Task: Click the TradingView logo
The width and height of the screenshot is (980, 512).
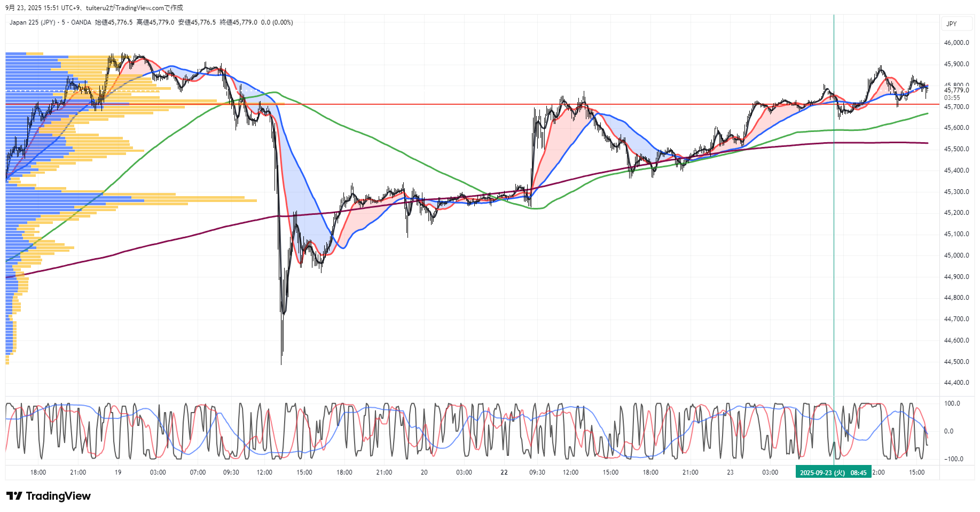Action: pyautogui.click(x=49, y=496)
